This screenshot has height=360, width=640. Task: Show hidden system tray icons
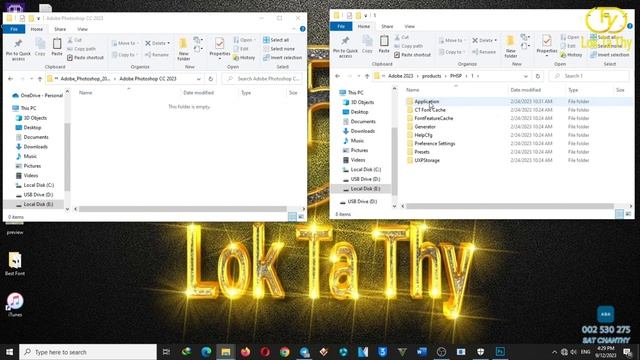coord(554,352)
